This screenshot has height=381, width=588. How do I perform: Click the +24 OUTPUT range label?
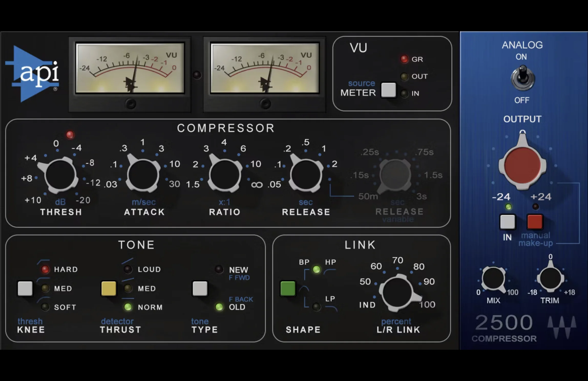[541, 197]
